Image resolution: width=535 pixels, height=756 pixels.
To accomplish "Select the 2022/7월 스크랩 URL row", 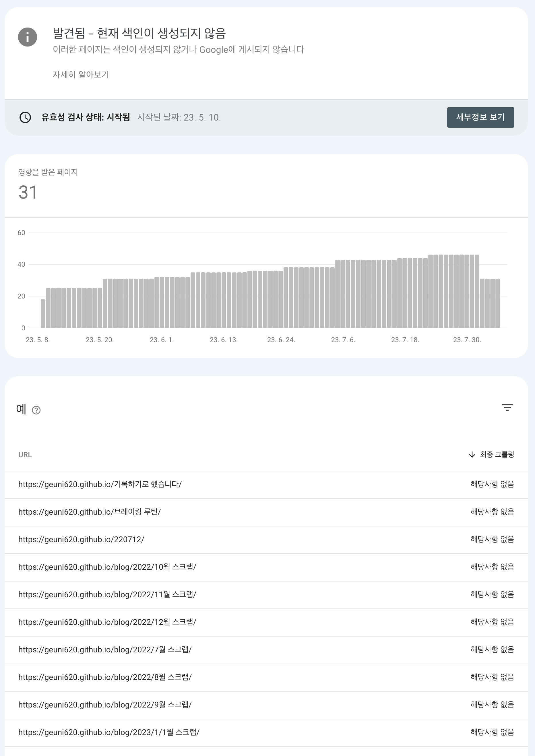I will 266,650.
